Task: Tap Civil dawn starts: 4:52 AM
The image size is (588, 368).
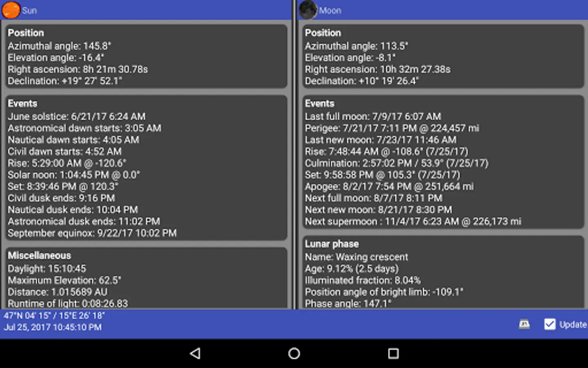Action: point(65,151)
